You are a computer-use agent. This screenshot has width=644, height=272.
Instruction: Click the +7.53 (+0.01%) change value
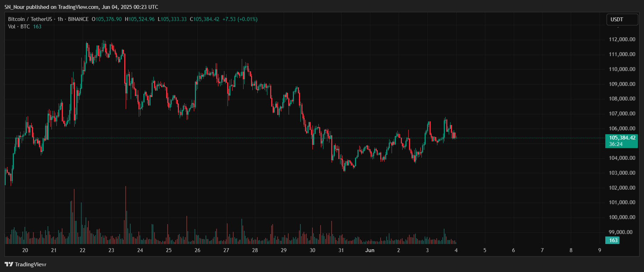[x=240, y=19]
